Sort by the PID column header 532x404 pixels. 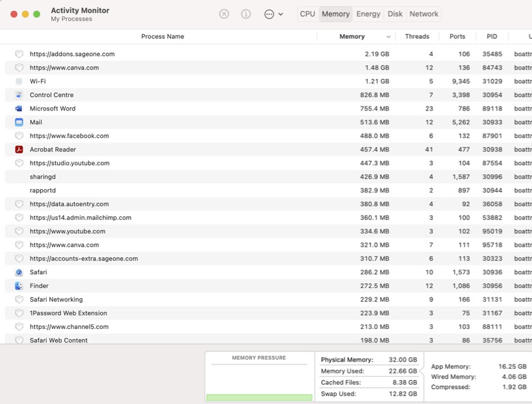492,36
